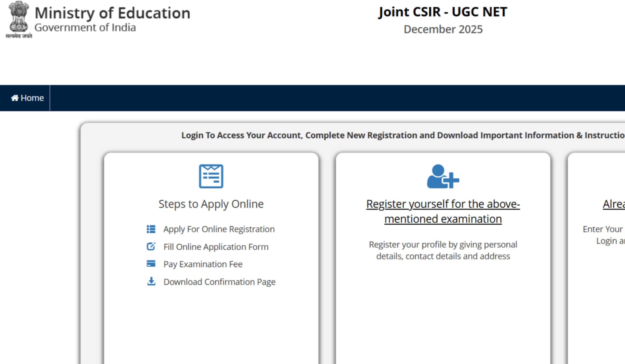Viewport: 625px width, 364px height.
Task: Click the list icon beside Apply For Online Registration
Action: point(151,229)
